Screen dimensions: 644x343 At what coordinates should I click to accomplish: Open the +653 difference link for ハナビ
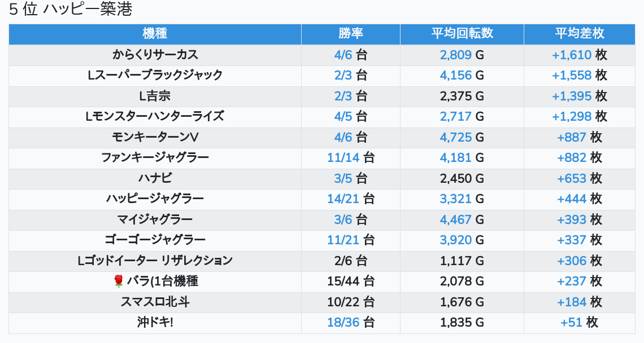(x=572, y=178)
